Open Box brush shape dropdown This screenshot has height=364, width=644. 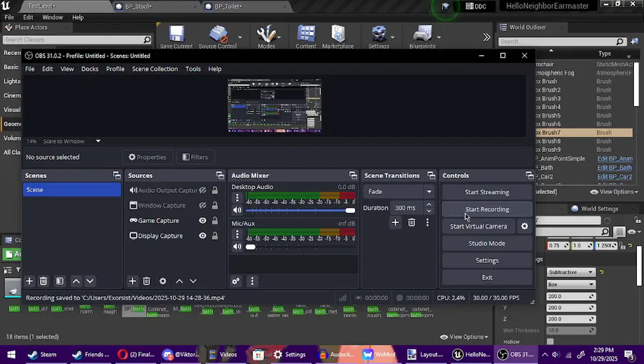[571, 284]
